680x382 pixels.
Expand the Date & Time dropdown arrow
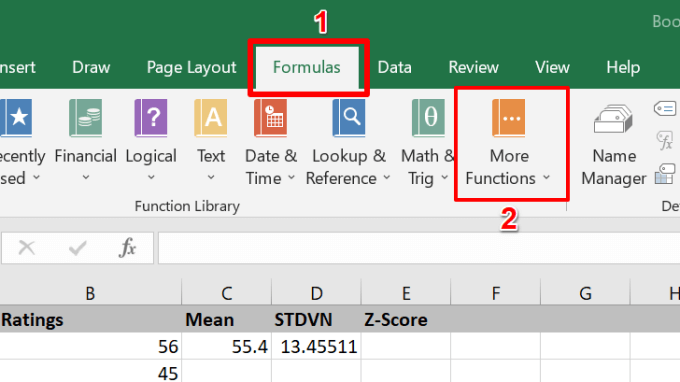(291, 177)
